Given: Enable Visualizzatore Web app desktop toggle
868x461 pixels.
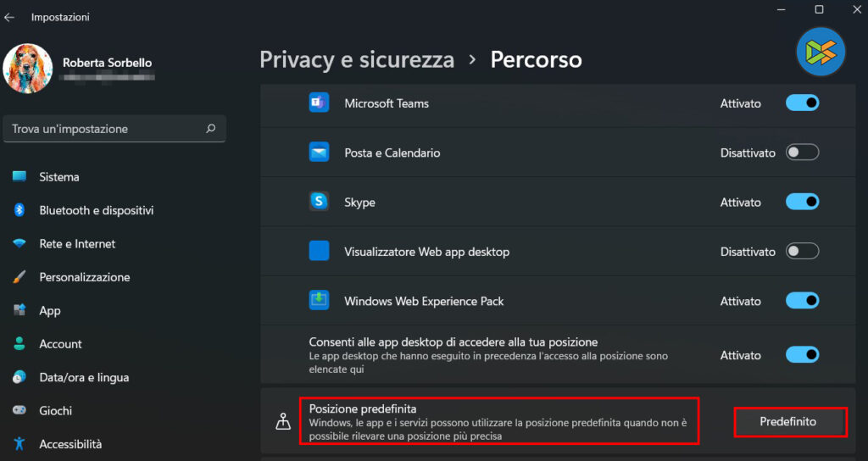Looking at the screenshot, I should click(802, 252).
